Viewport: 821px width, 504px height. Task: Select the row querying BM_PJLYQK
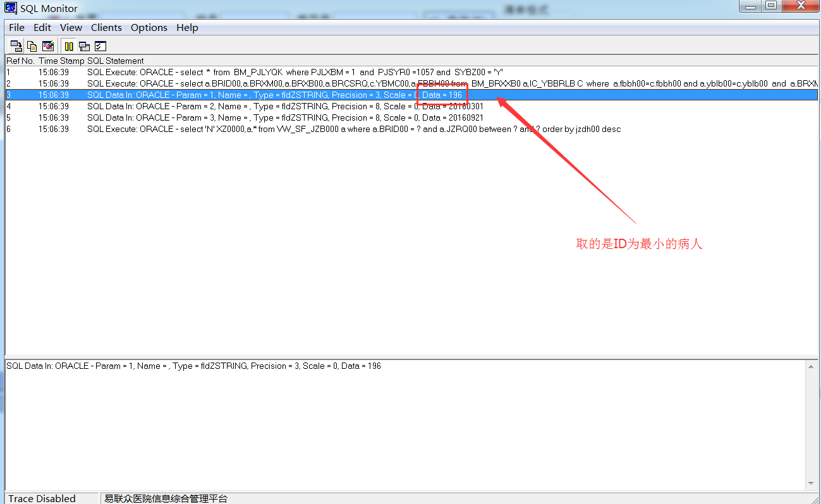click(x=411, y=72)
